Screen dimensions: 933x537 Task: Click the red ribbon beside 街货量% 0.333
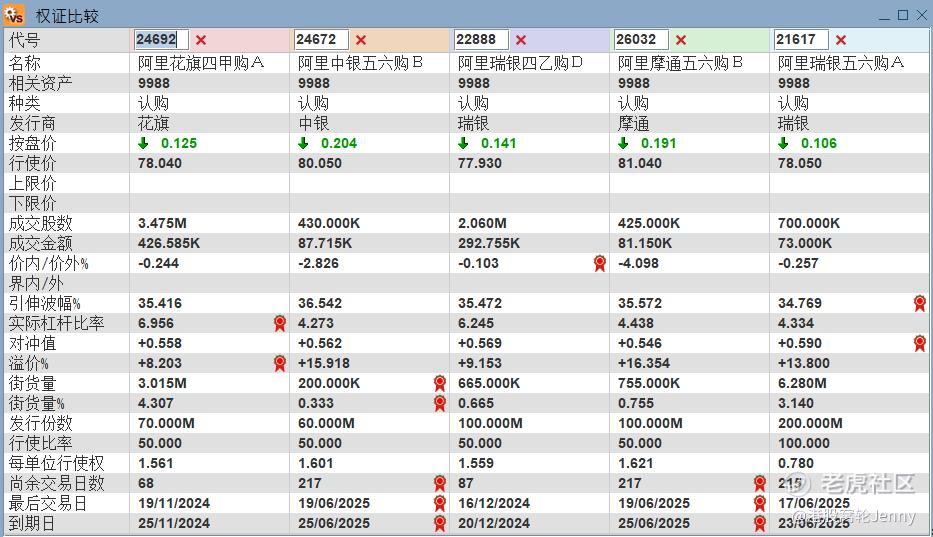point(440,403)
